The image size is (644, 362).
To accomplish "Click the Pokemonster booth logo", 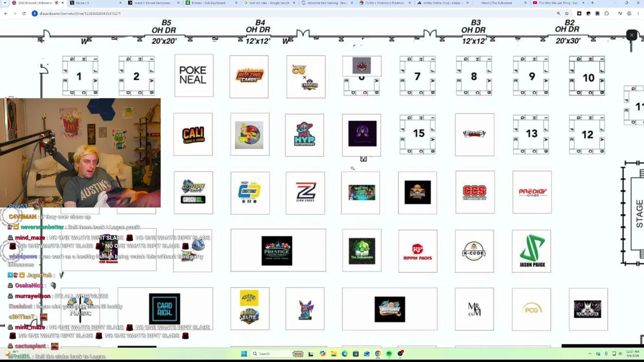I will (588, 309).
